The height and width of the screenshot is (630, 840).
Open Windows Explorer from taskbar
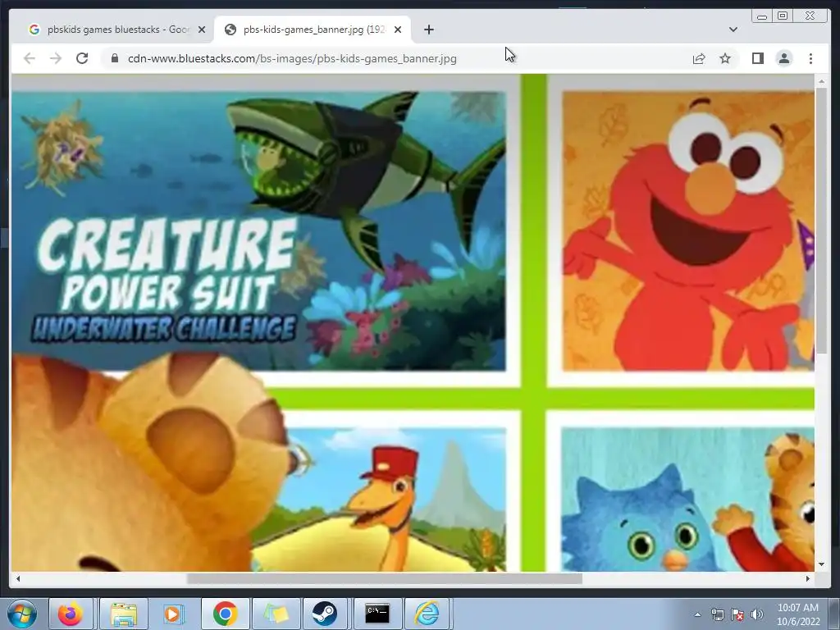pos(123,614)
